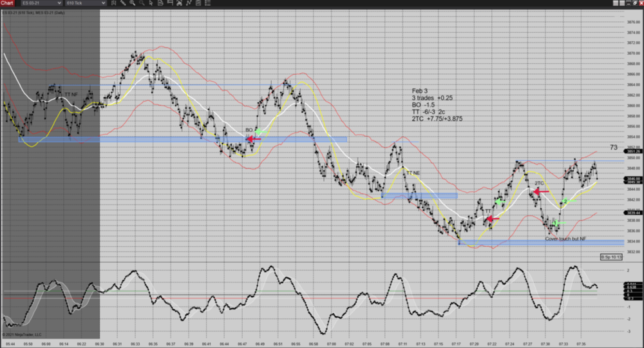Click the zoom out magnifier icon
The height and width of the screenshot is (348, 644).
(142, 3)
